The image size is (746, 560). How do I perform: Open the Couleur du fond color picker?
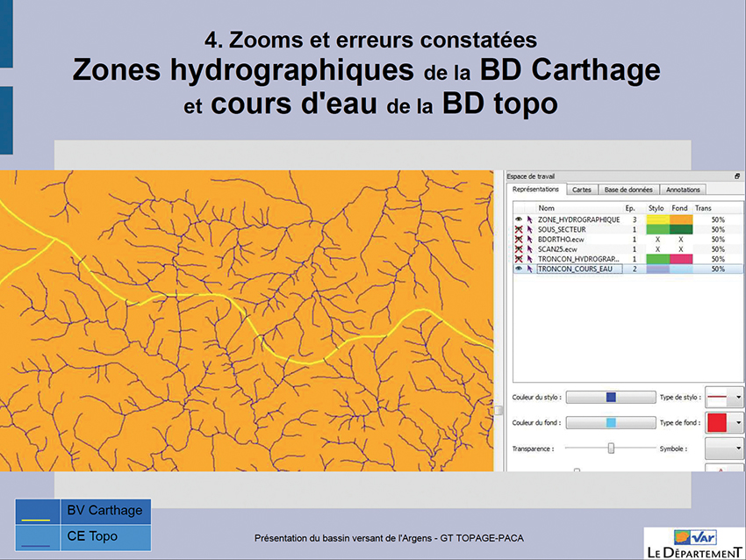(611, 422)
